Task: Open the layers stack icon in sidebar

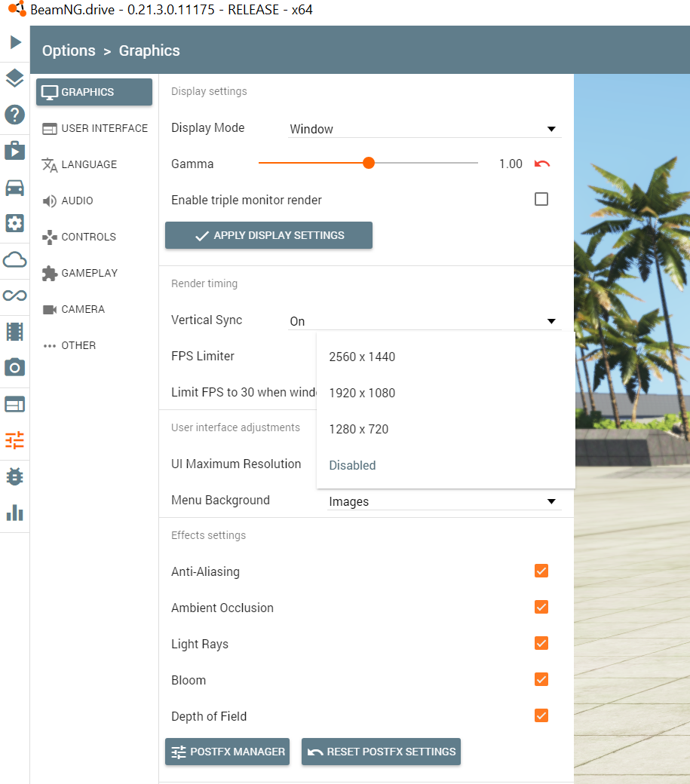Action: tap(14, 78)
